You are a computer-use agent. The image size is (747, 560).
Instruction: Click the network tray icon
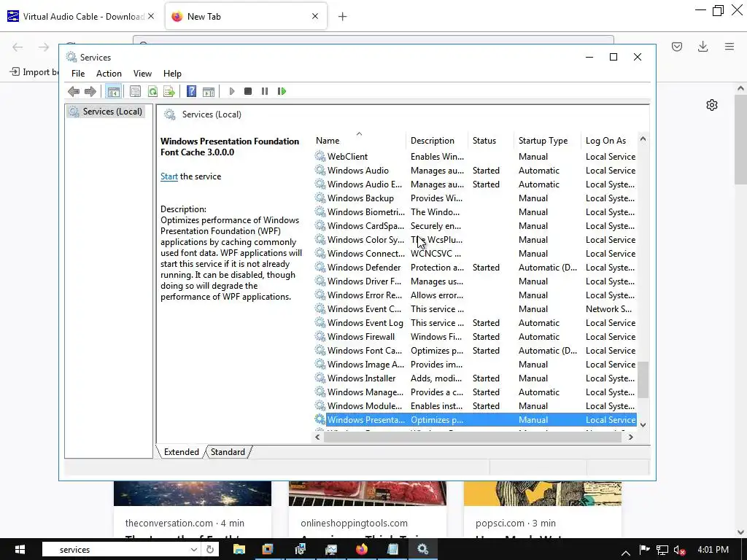click(x=662, y=550)
